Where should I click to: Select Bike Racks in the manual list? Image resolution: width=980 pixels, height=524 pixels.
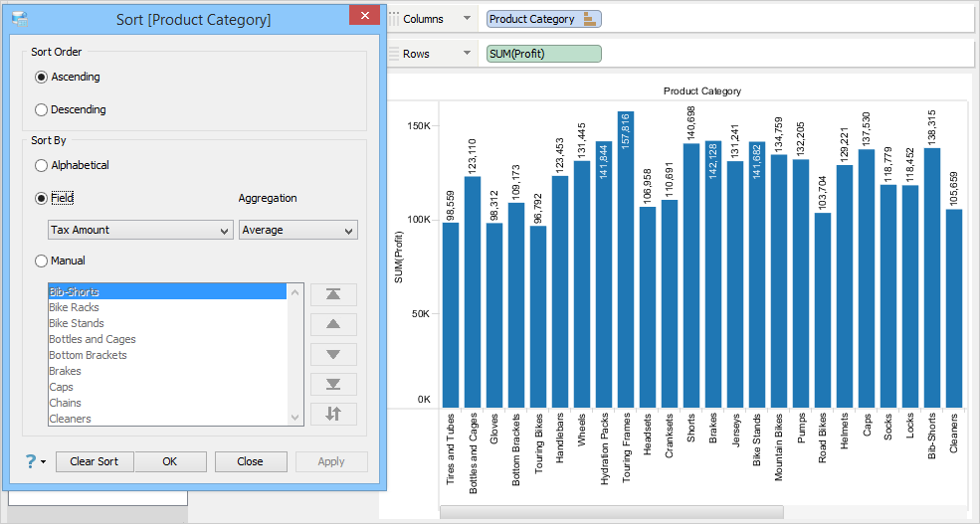pos(167,307)
